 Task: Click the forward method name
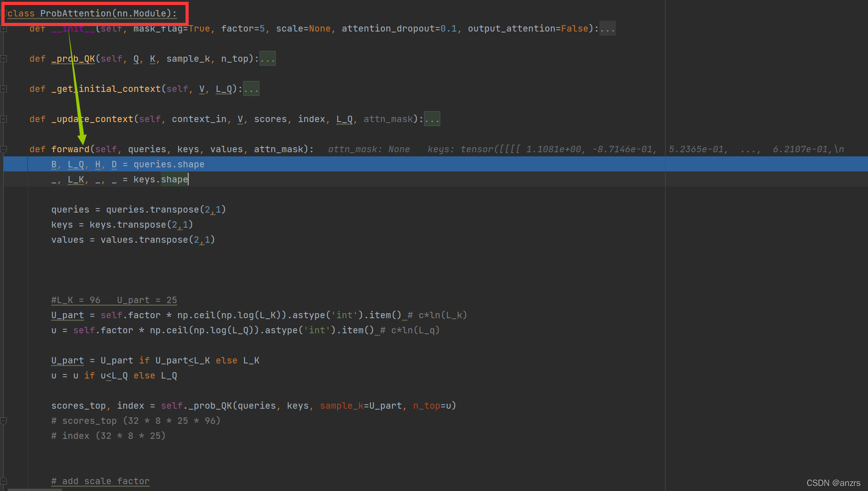point(70,149)
